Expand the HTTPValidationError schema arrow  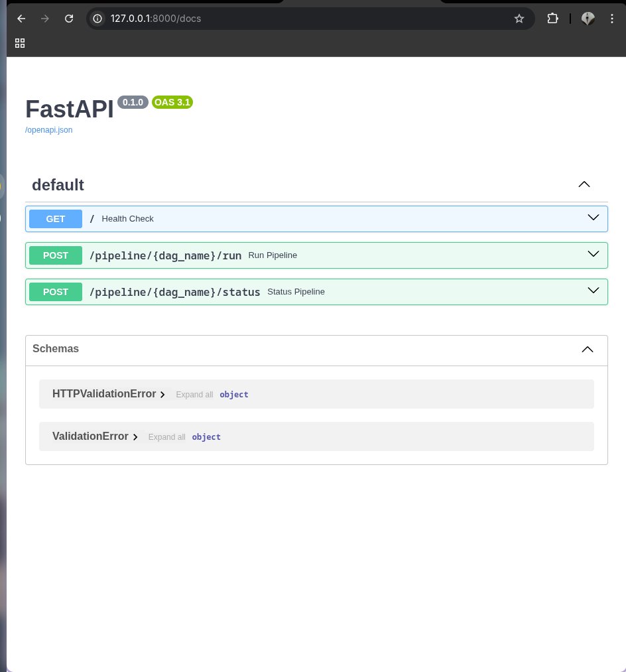[x=162, y=394]
